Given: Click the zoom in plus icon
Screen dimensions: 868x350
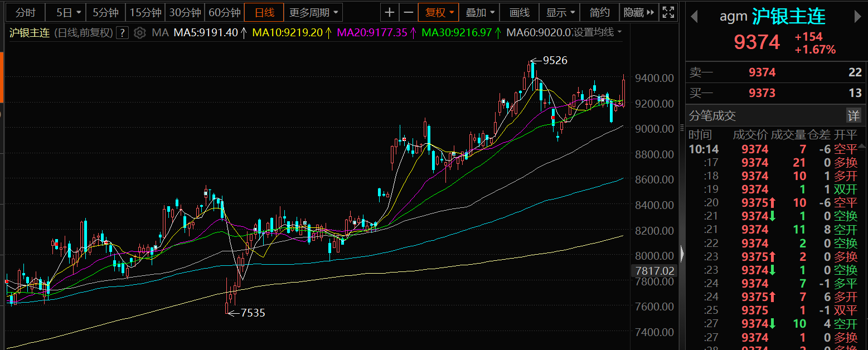Looking at the screenshot, I should 390,12.
